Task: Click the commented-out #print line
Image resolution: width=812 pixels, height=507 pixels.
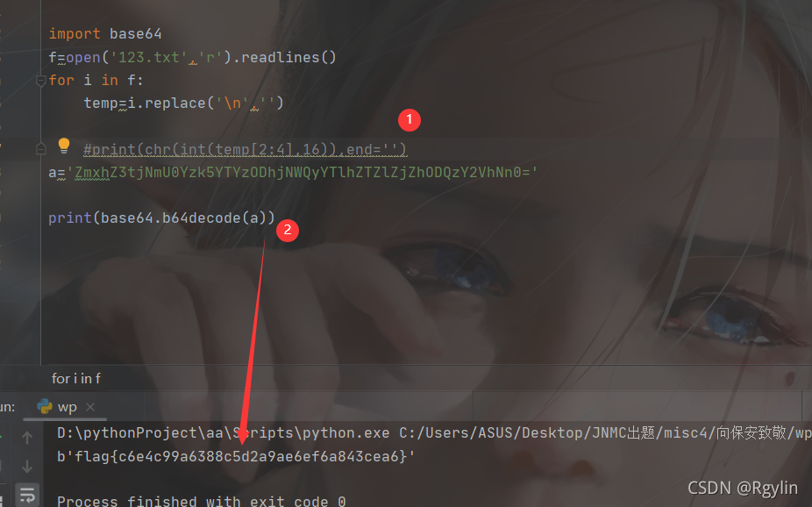Action: point(245,150)
